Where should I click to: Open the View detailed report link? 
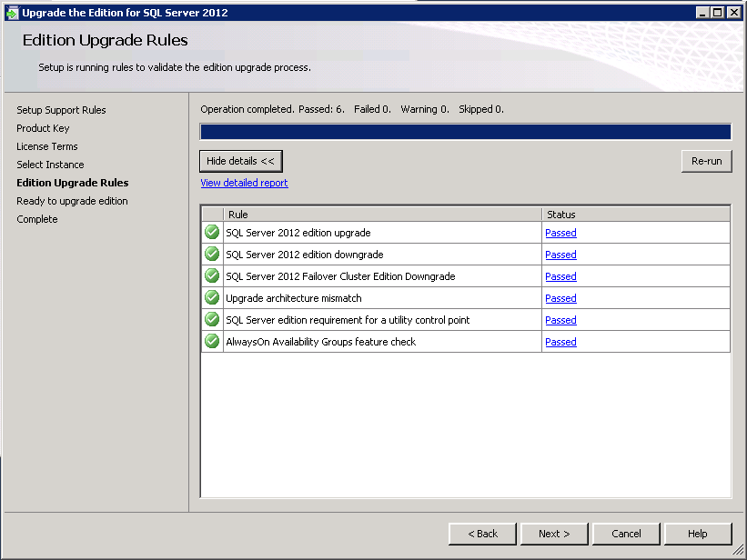click(244, 183)
